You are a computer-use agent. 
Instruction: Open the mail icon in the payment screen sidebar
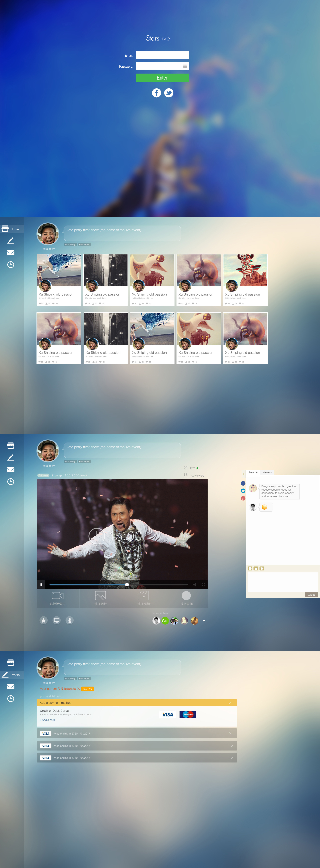pos(10,686)
